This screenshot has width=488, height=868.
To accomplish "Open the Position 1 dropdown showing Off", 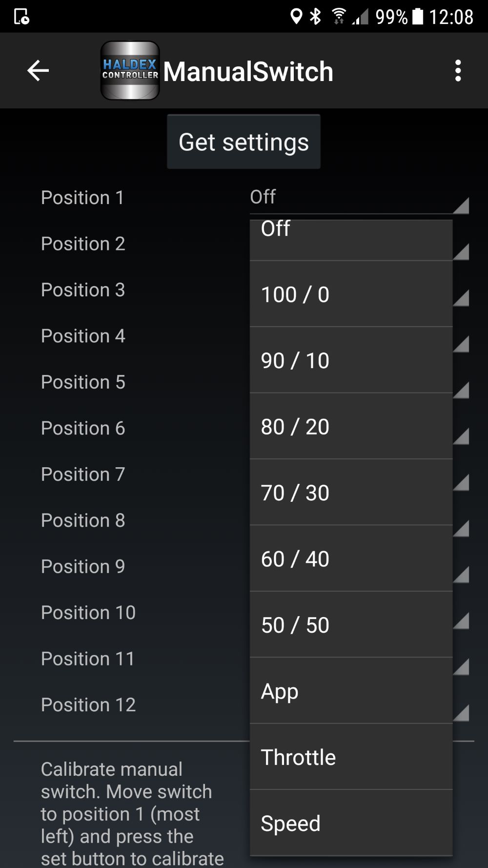I will [x=359, y=198].
